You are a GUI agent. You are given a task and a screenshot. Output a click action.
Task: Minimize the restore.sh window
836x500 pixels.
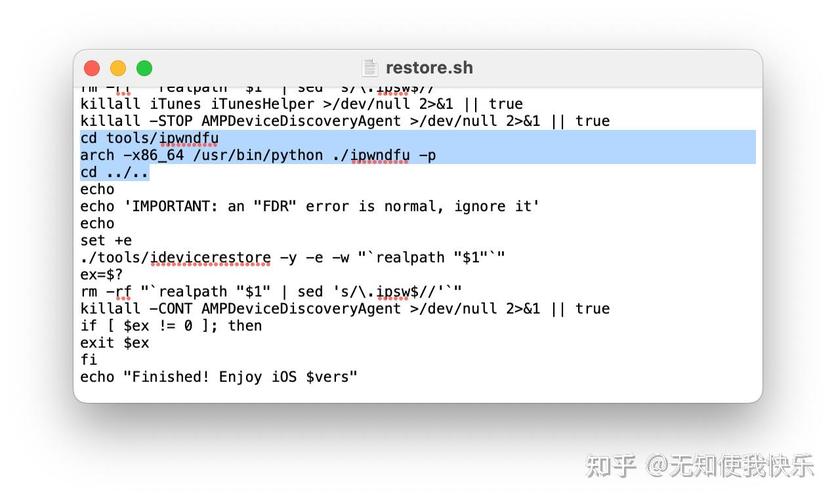click(118, 68)
